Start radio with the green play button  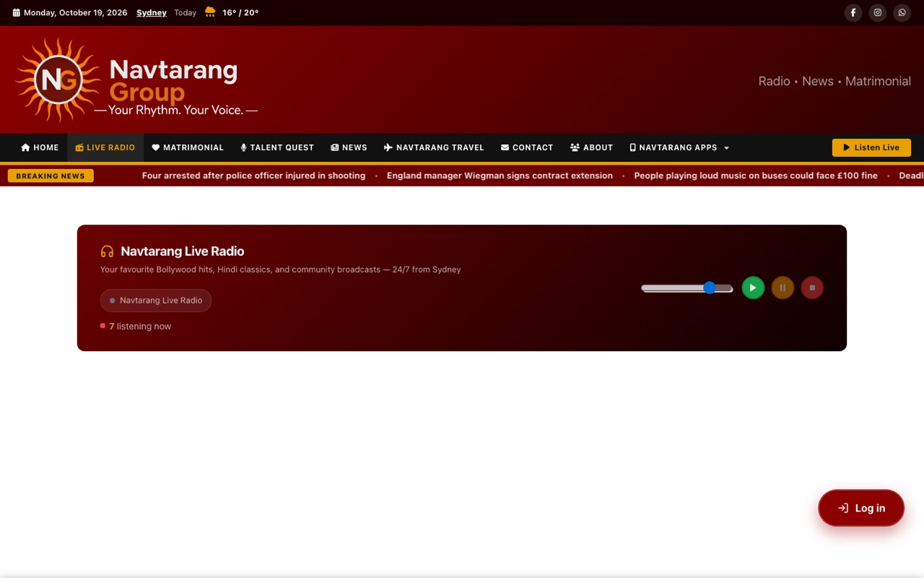point(753,288)
